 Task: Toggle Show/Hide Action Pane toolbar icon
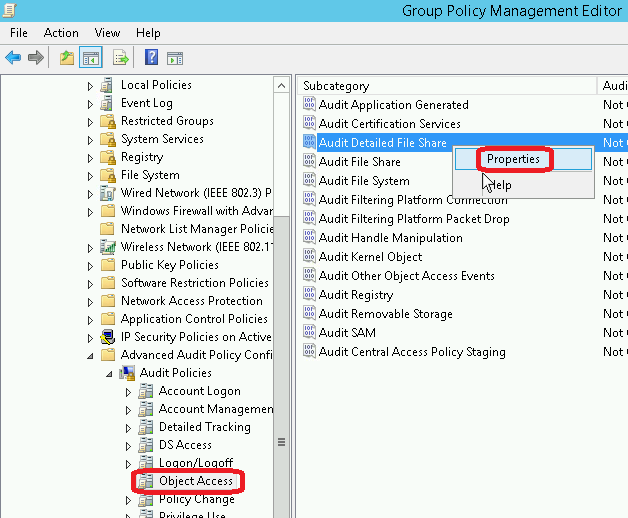pyautogui.click(x=174, y=57)
